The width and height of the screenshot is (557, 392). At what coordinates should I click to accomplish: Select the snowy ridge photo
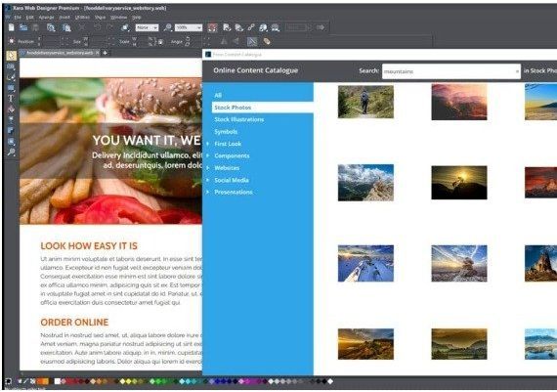click(x=365, y=263)
